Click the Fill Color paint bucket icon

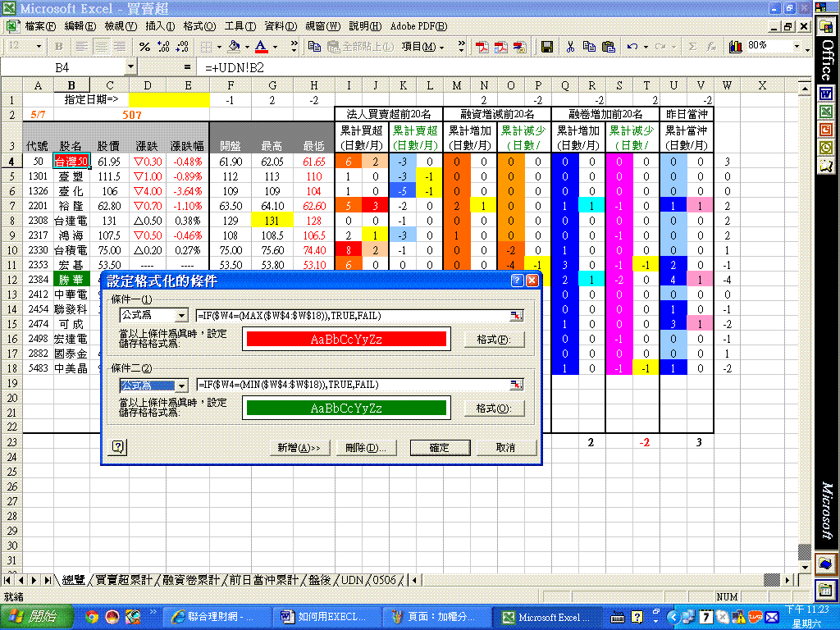(x=234, y=47)
